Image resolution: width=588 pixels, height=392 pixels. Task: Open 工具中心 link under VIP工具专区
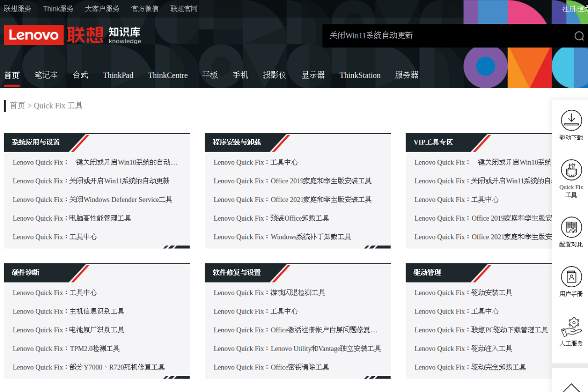click(x=456, y=199)
